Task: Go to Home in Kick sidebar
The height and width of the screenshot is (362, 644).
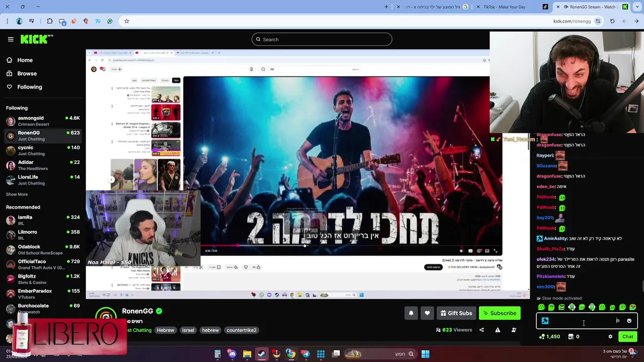Action: pos(19,60)
